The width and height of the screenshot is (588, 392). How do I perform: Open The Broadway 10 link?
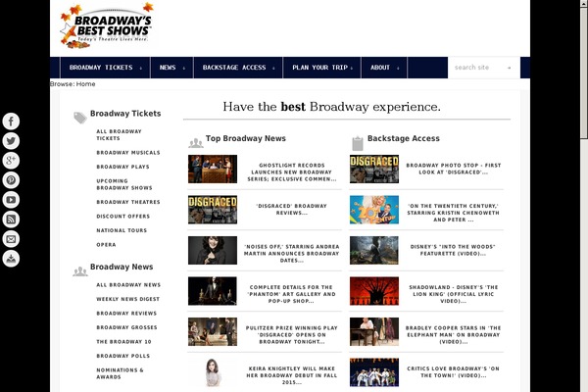point(123,342)
